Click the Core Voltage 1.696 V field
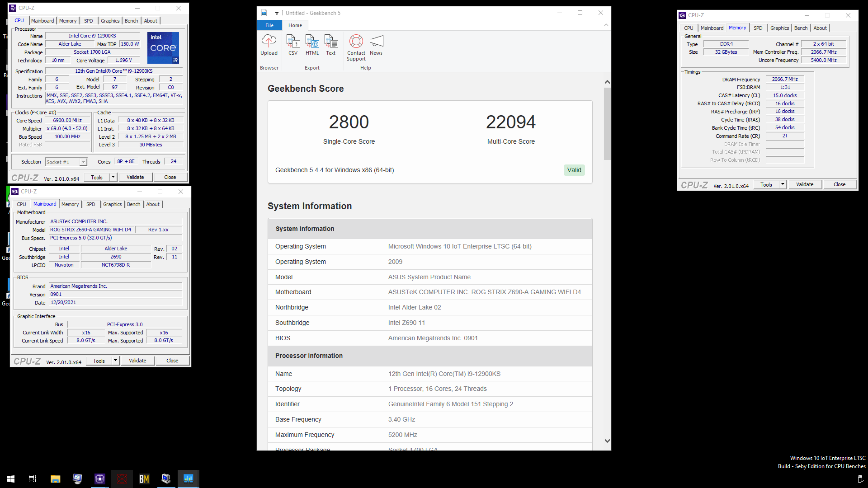This screenshot has width=868, height=488. pos(123,60)
